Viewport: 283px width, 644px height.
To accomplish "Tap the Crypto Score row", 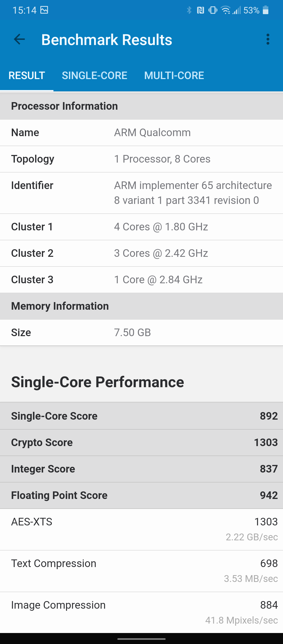I will [141, 442].
